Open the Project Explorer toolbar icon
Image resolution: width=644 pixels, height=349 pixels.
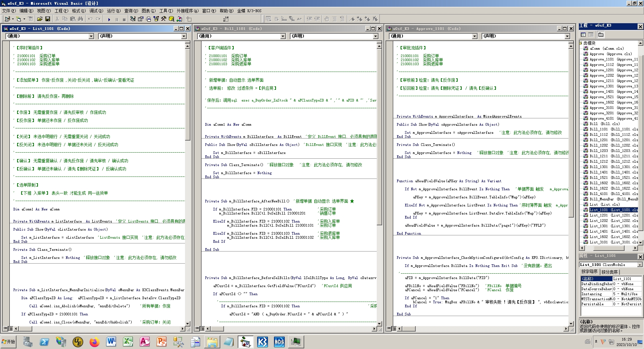pyautogui.click(x=133, y=19)
